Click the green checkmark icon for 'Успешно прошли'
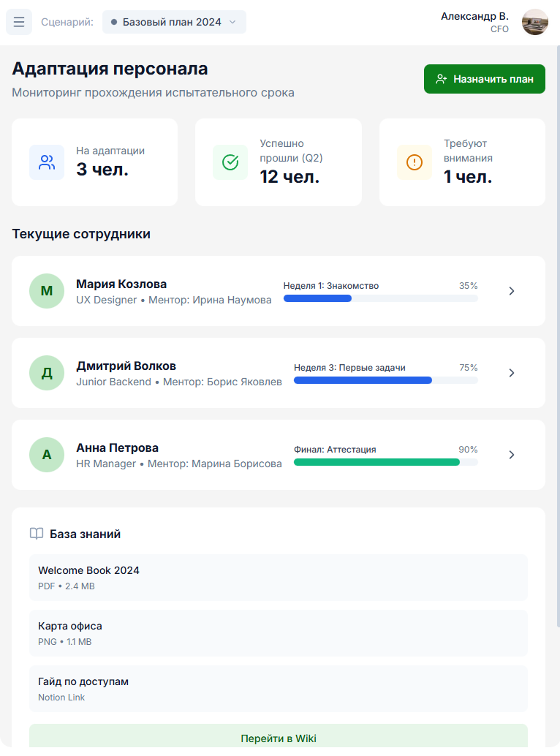Screen dimensions: 560x756 [x=230, y=162]
